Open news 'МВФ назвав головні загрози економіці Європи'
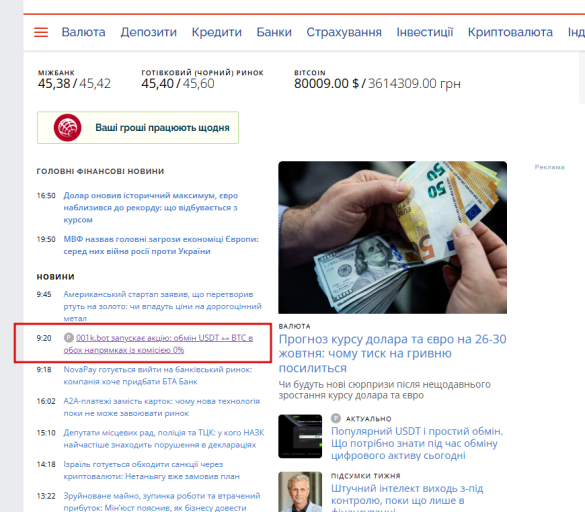The width and height of the screenshot is (585, 512). [x=161, y=245]
